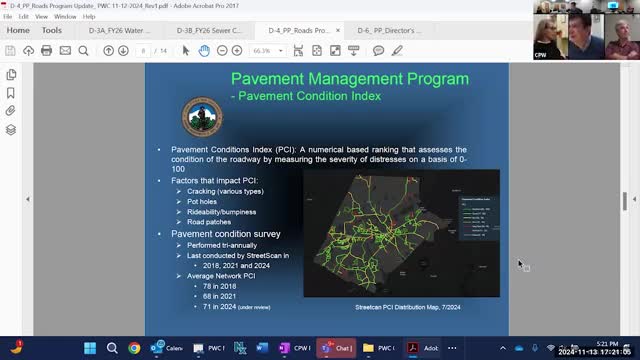
Task: Expand the right tools pane arrow
Action: tap(635, 200)
